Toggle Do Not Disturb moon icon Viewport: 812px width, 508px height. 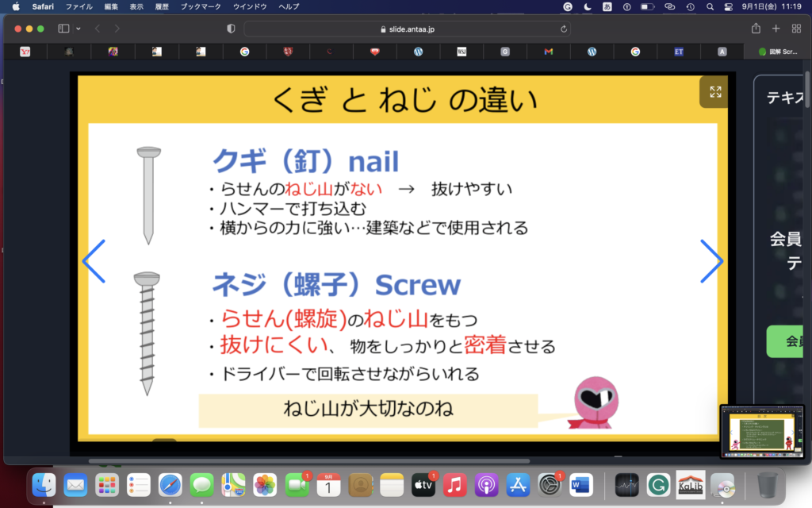click(588, 6)
